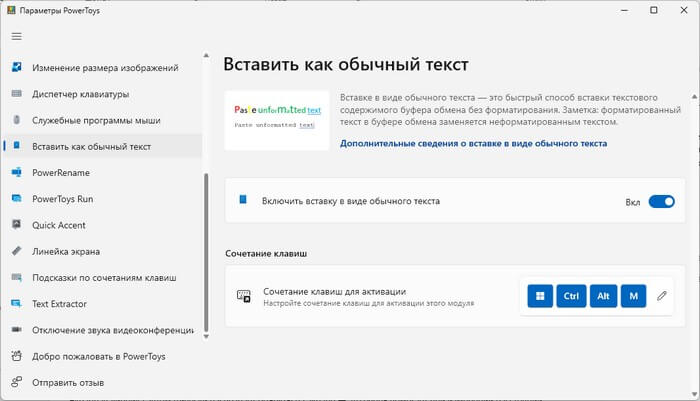Click main panel scroll down arrow
Viewport: 700px width, 401px height.
point(694,394)
